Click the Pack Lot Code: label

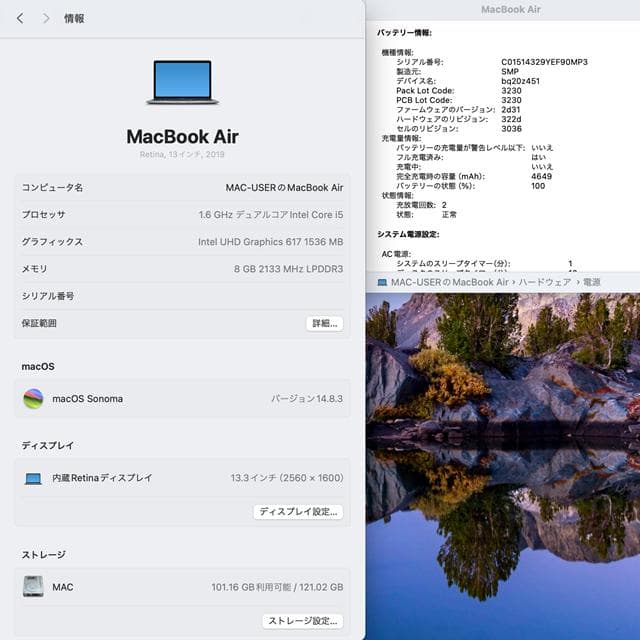pos(425,91)
